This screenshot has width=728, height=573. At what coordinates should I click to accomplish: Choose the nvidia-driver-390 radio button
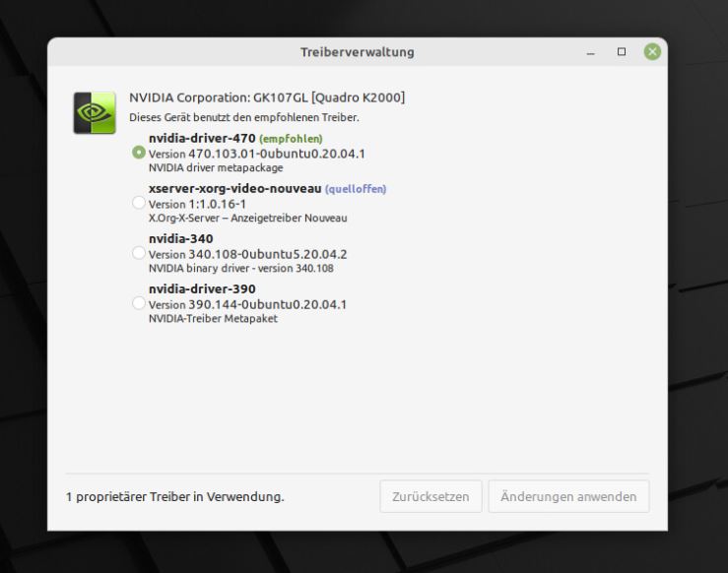[138, 303]
